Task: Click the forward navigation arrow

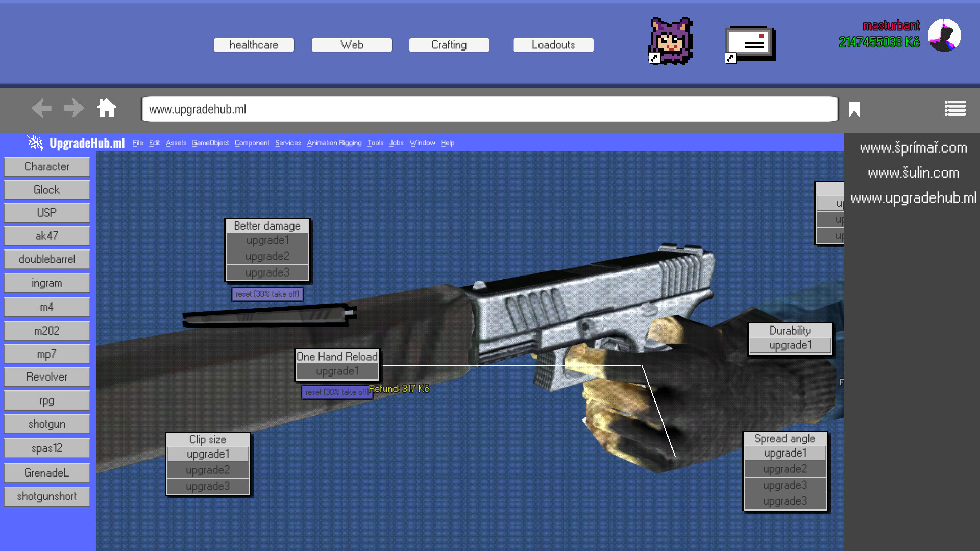Action: [x=74, y=108]
